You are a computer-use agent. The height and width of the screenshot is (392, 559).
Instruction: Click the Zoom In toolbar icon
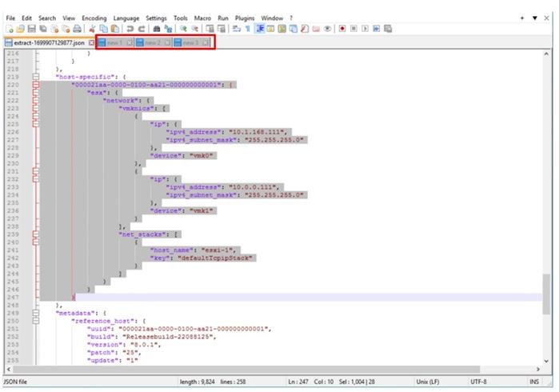(x=183, y=29)
